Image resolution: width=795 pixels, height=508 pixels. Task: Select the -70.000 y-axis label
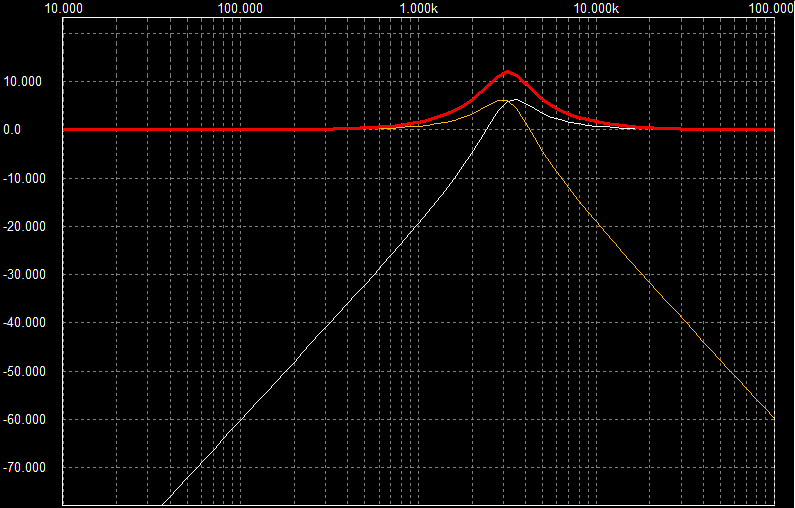(x=24, y=467)
